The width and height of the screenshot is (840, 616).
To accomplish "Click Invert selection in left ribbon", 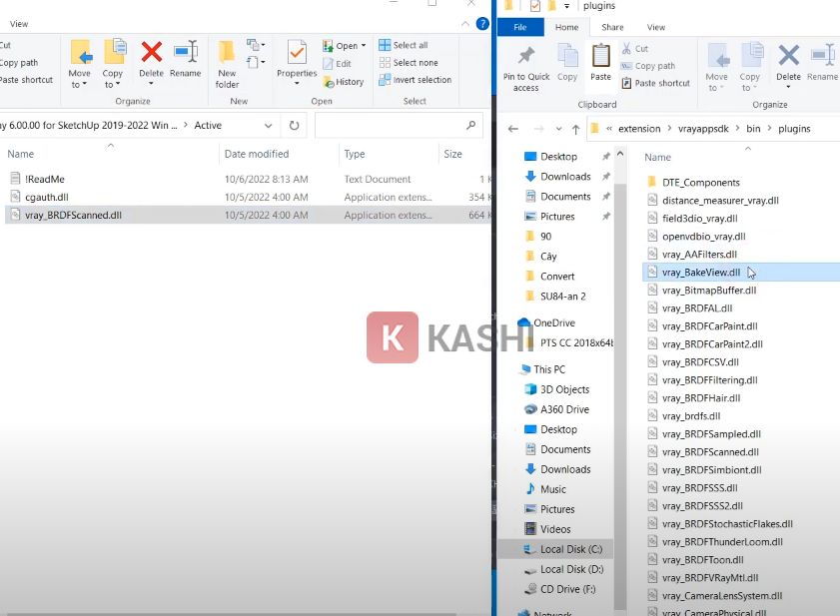I will coord(415,80).
